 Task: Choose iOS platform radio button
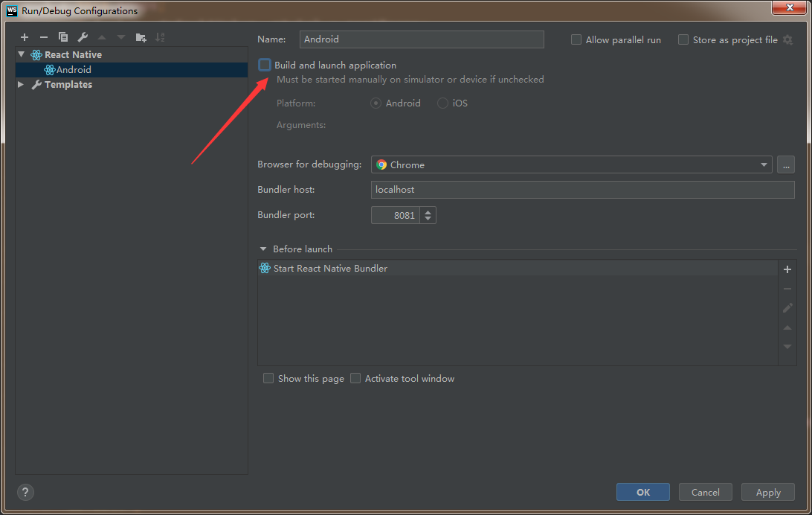pyautogui.click(x=442, y=103)
